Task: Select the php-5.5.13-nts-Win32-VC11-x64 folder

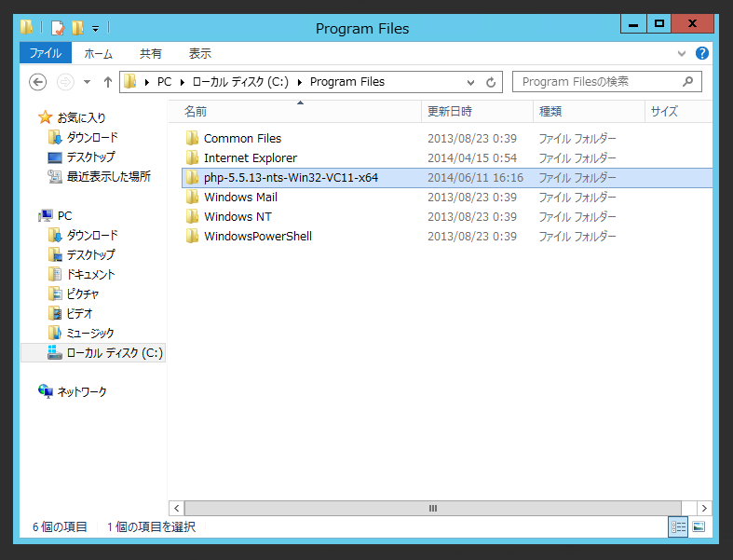Action: pyautogui.click(x=447, y=178)
